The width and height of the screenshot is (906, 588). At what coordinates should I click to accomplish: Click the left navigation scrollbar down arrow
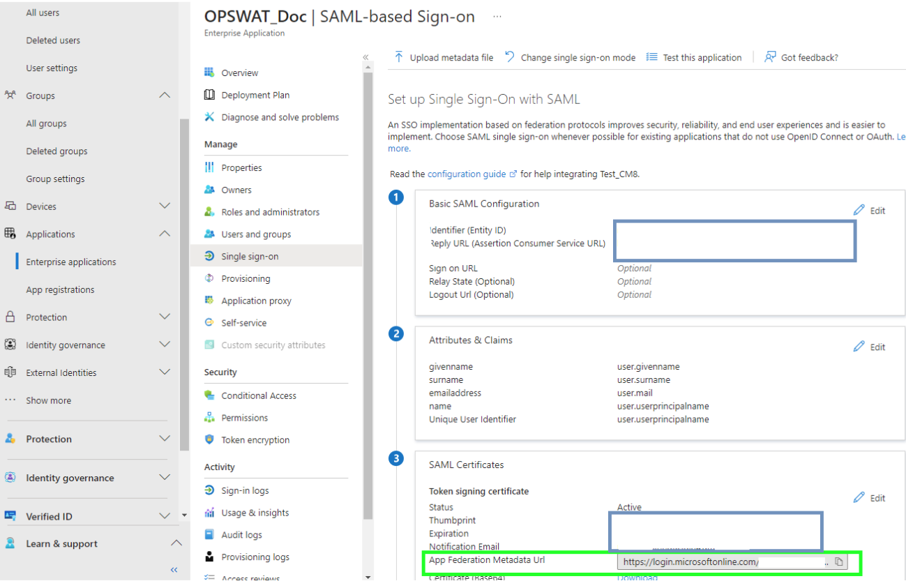[x=184, y=515]
